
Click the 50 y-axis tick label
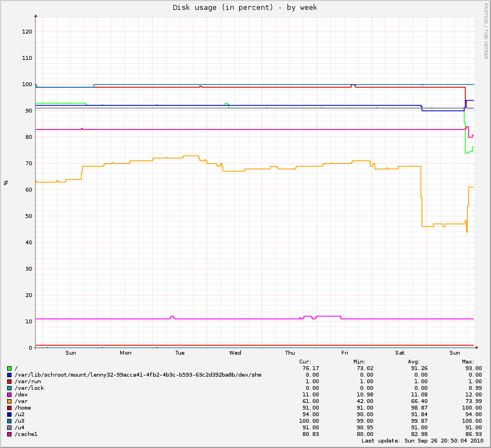tap(29, 216)
